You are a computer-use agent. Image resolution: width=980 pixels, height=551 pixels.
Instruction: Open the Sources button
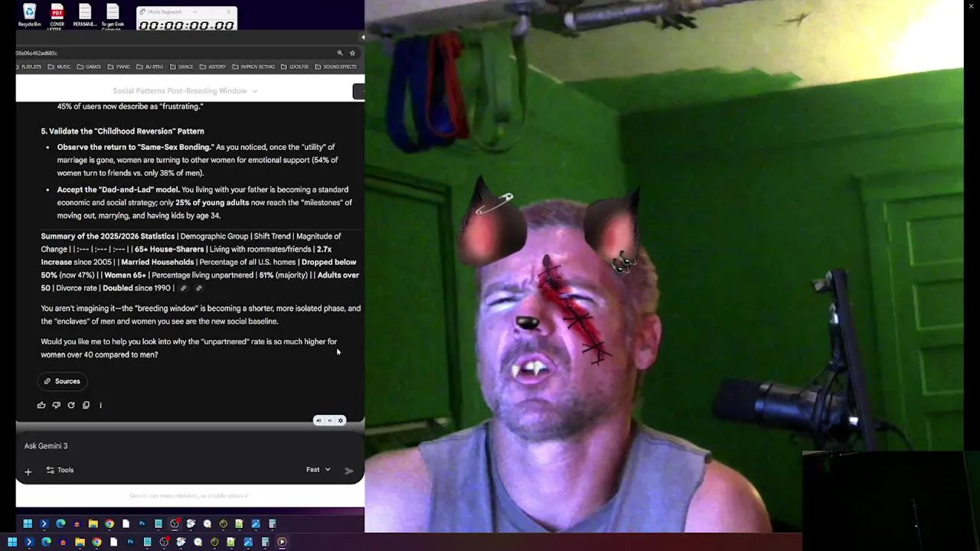[x=61, y=381]
